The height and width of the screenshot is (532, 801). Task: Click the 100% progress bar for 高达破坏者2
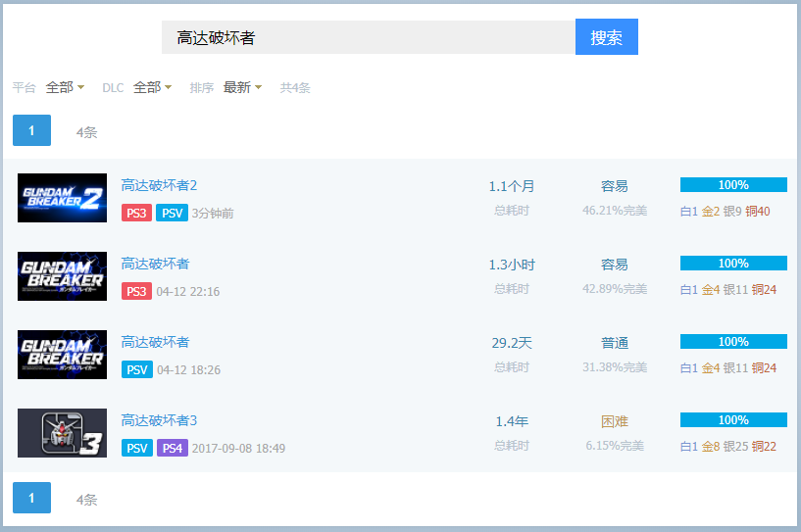click(x=733, y=185)
